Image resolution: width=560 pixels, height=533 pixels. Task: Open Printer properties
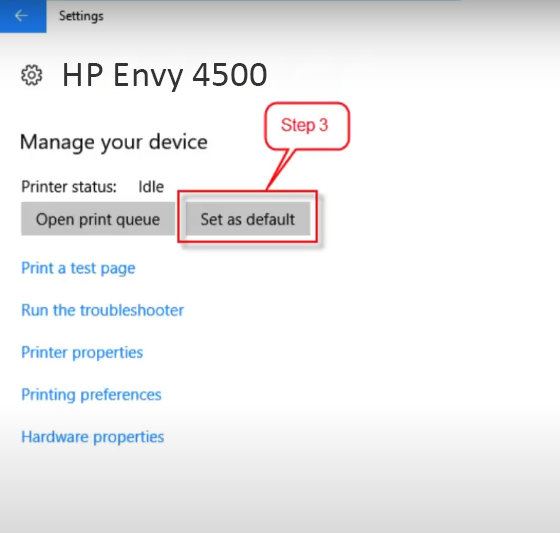(x=82, y=353)
